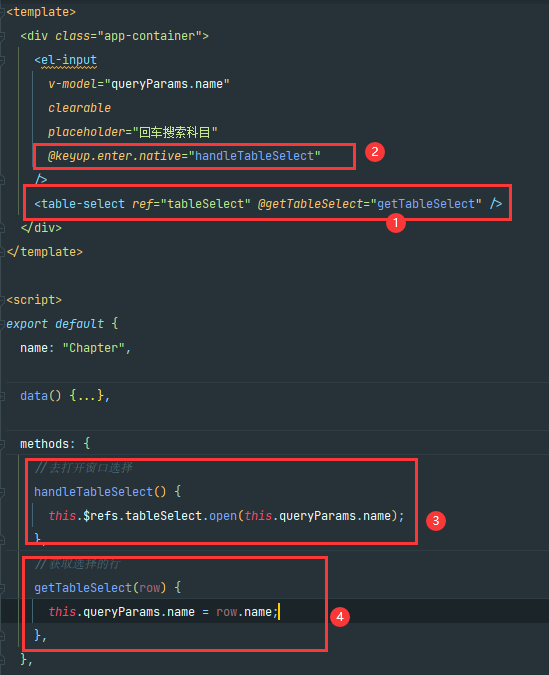Screen dimensions: 549x675
Task: Click the opening <template> tag
Action: point(41,12)
